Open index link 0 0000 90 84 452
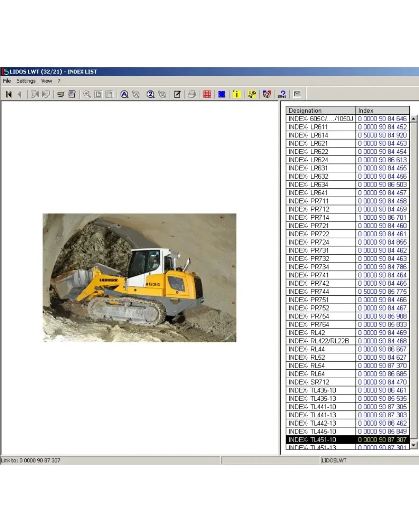This screenshot has width=419, height=532. click(382, 127)
